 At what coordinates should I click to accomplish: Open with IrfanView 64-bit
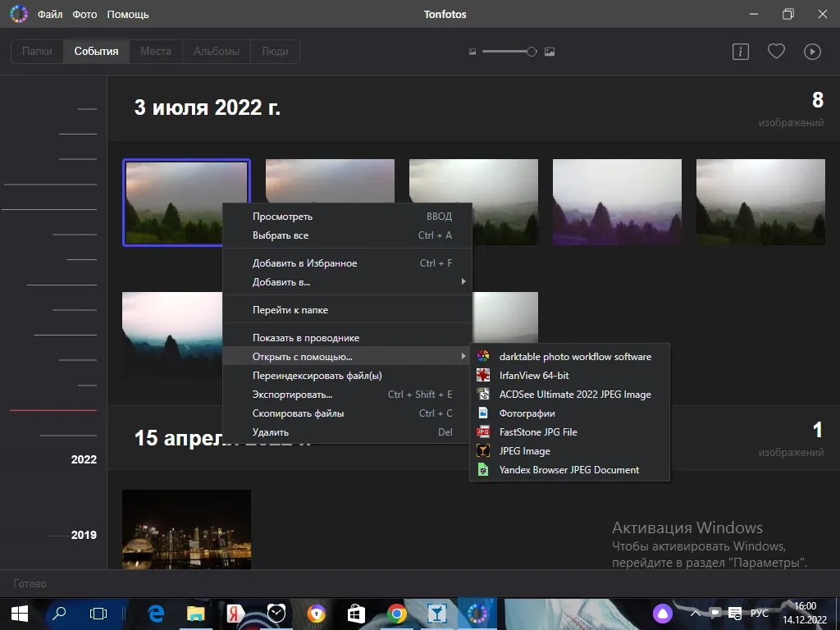(570, 376)
